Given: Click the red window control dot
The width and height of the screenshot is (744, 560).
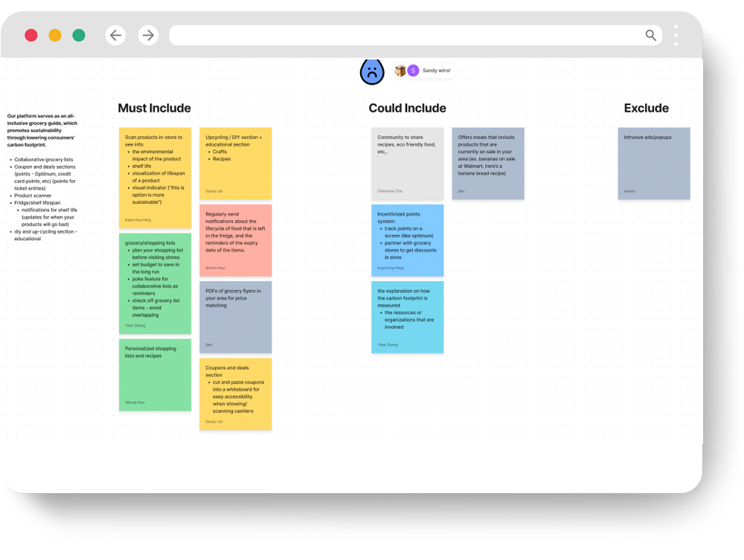Looking at the screenshot, I should click(31, 35).
